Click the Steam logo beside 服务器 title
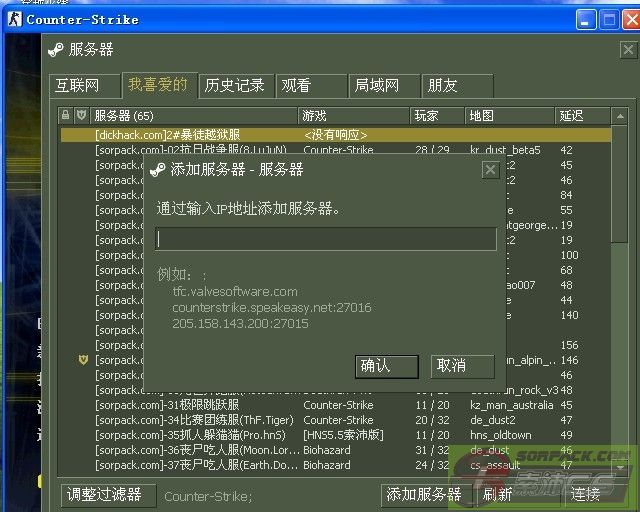Image resolution: width=640 pixels, height=512 pixels. (x=56, y=49)
